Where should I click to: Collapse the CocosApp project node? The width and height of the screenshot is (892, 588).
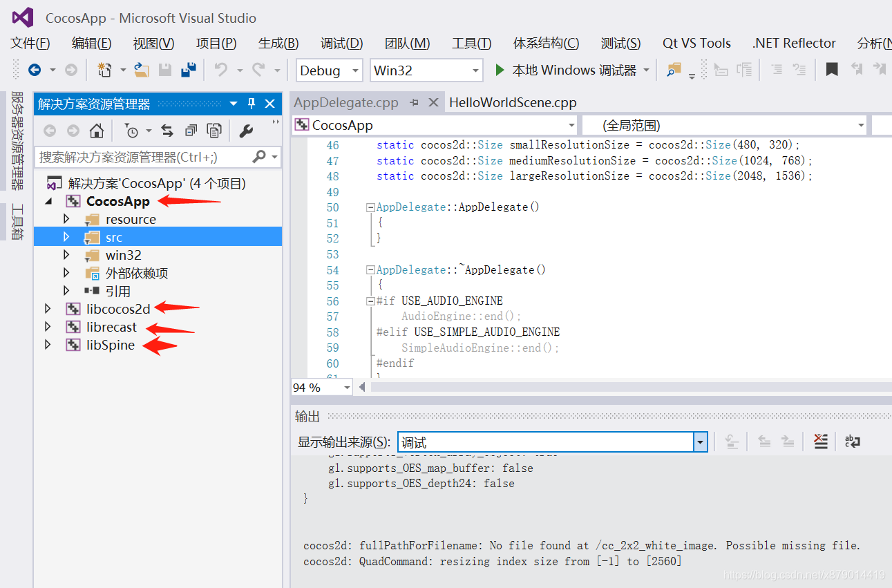coord(48,201)
